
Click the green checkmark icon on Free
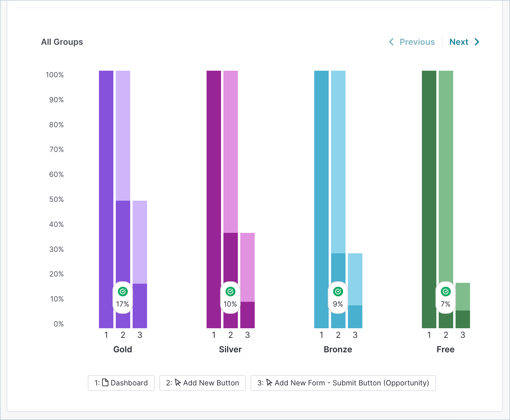(x=446, y=292)
